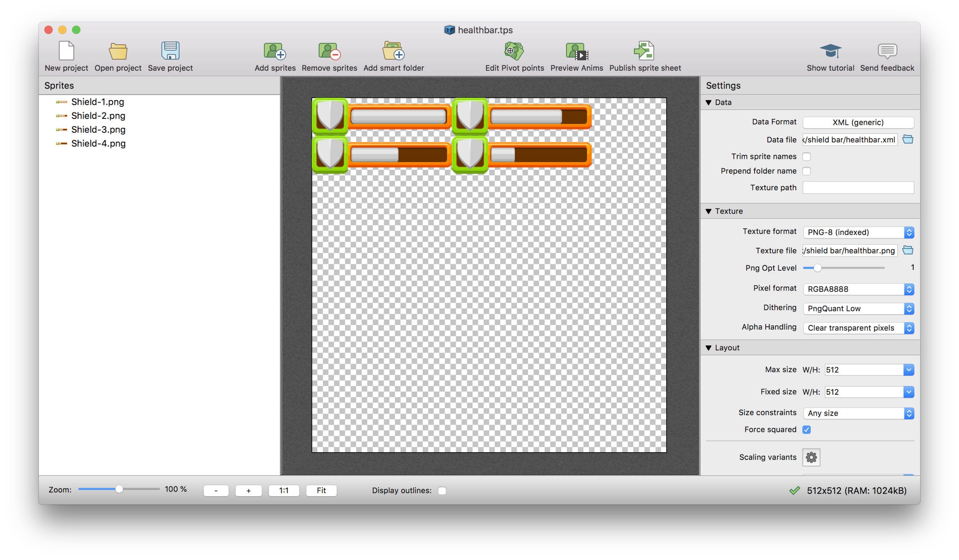The width and height of the screenshot is (959, 560).
Task: Select Shield-2.png in sprites list
Action: [x=98, y=116]
